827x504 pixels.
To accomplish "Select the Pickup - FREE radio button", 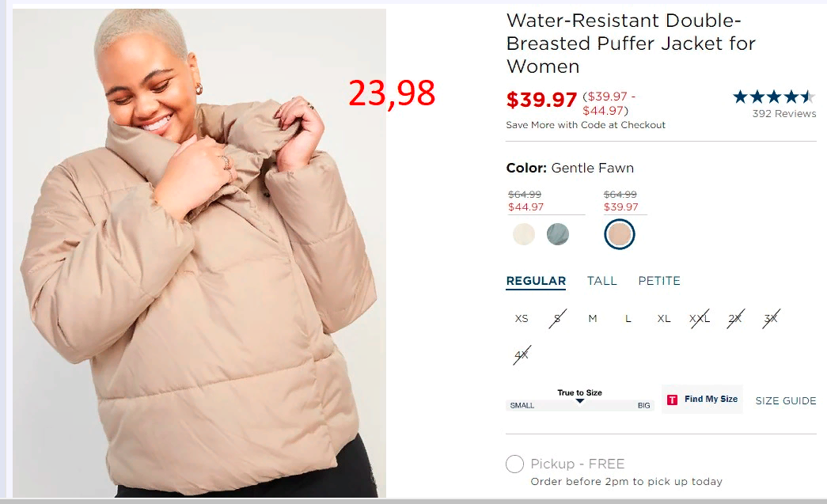I will pyautogui.click(x=514, y=464).
